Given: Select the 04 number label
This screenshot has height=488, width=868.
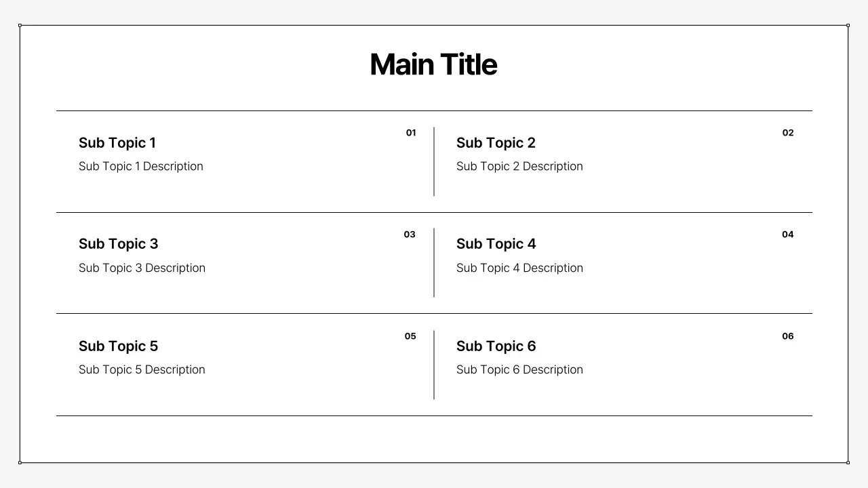Looking at the screenshot, I should coord(787,235).
